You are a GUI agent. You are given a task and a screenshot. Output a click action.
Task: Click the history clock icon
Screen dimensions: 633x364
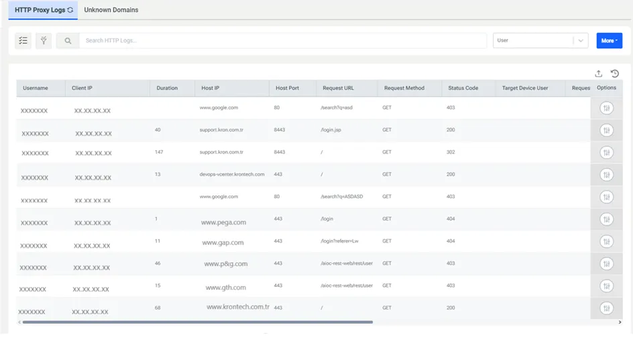tap(614, 74)
